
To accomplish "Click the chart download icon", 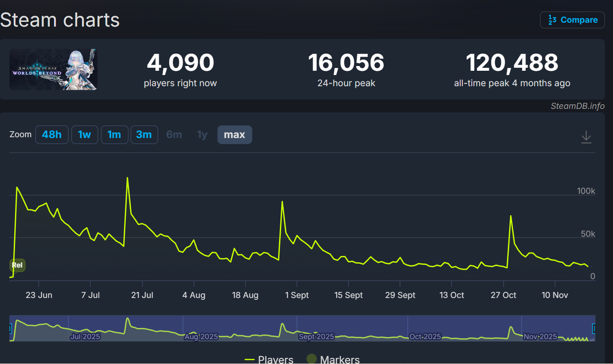I will click(586, 137).
